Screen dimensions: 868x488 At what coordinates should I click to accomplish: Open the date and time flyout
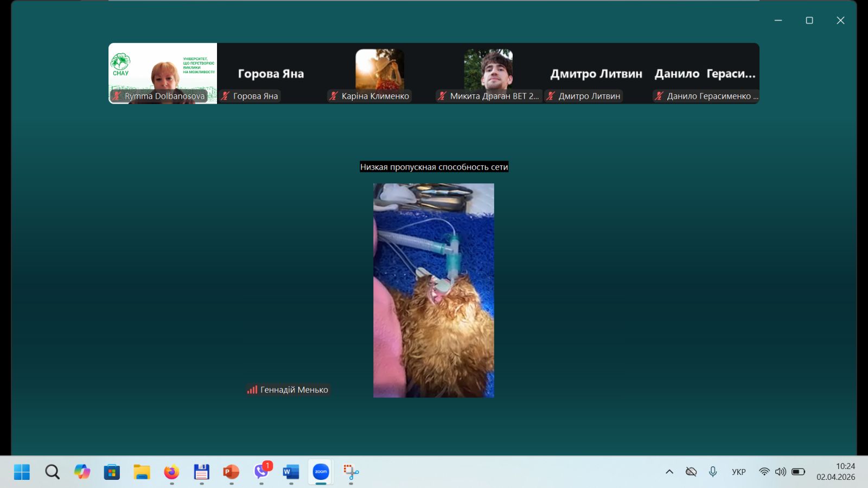click(x=835, y=472)
